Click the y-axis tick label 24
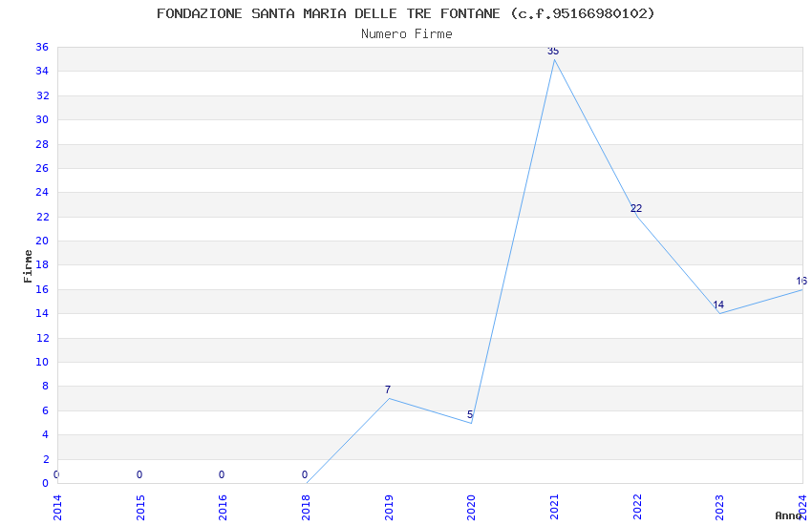This screenshot has height=525, width=812. pyautogui.click(x=42, y=192)
